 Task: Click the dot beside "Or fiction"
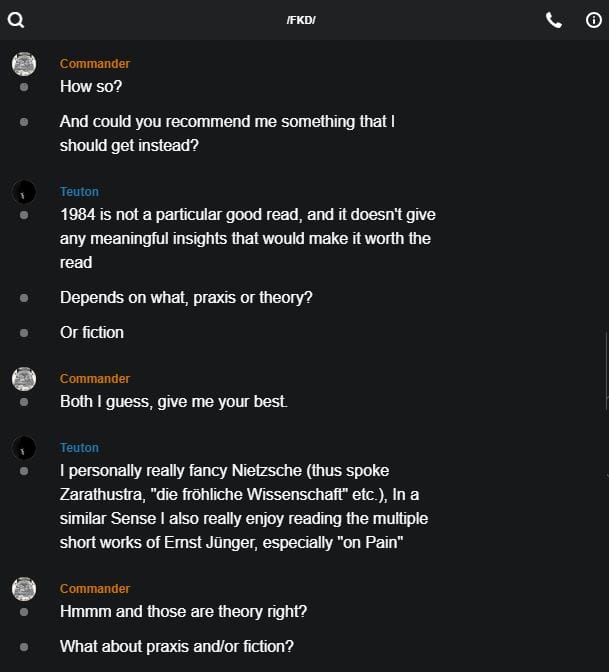point(24,333)
